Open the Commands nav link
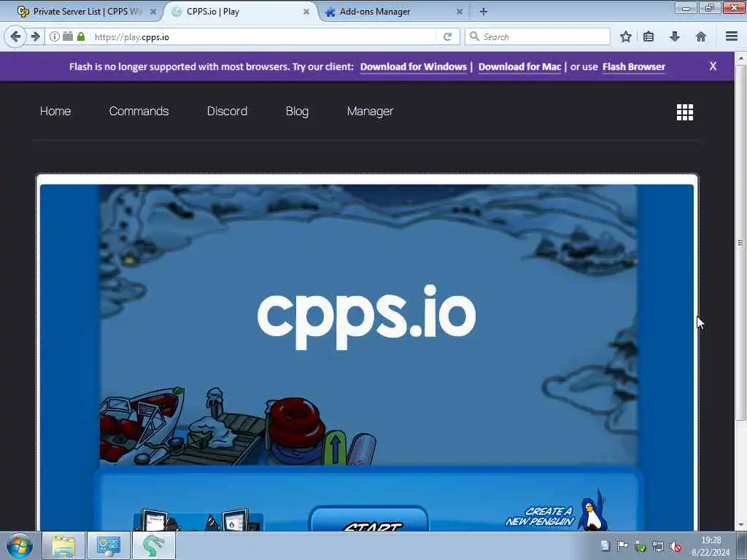 click(139, 111)
